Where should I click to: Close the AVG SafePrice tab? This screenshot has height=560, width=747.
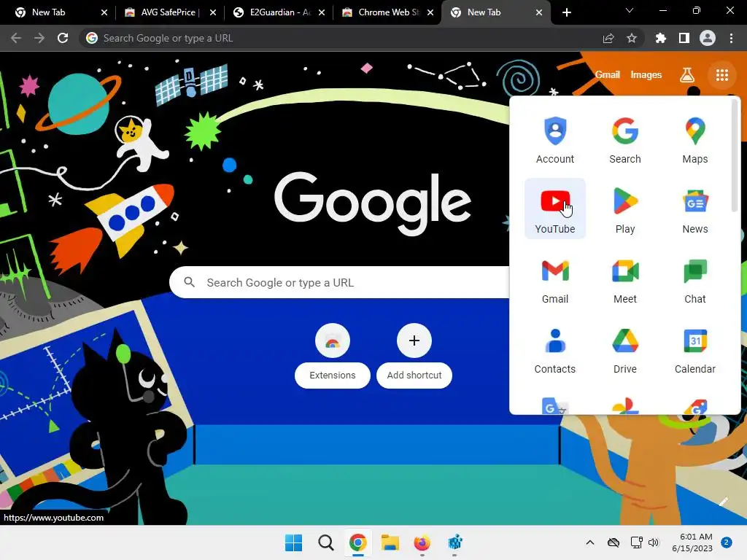pyautogui.click(x=212, y=12)
